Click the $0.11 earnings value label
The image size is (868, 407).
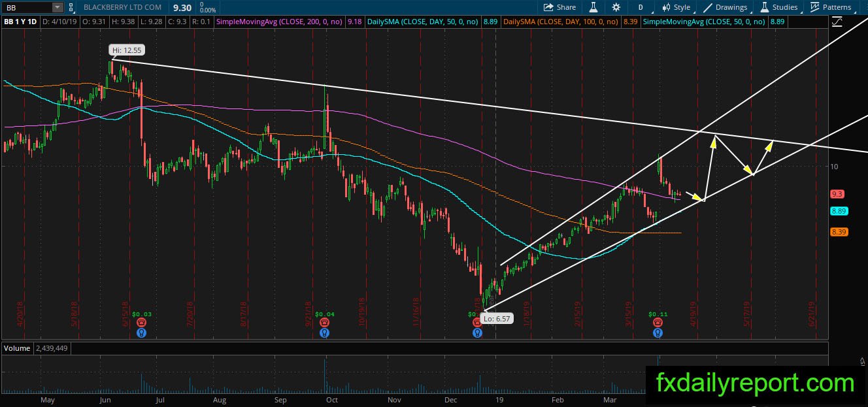tap(658, 314)
